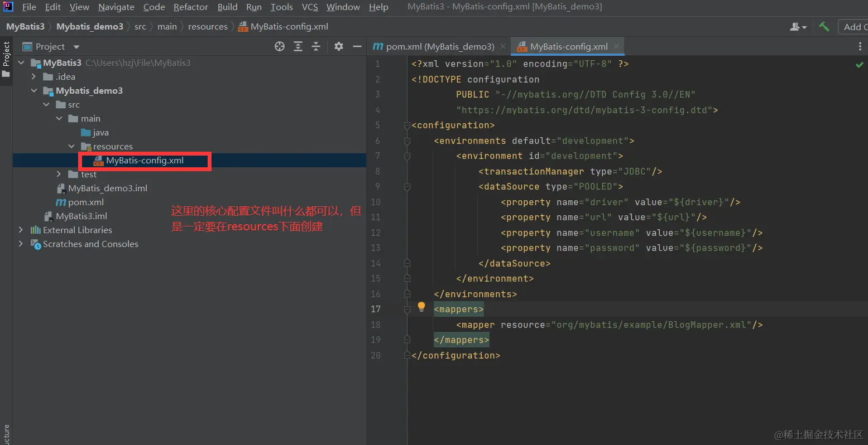The width and height of the screenshot is (868, 445).
Task: Click line number 17 in gutter
Action: coord(376,309)
